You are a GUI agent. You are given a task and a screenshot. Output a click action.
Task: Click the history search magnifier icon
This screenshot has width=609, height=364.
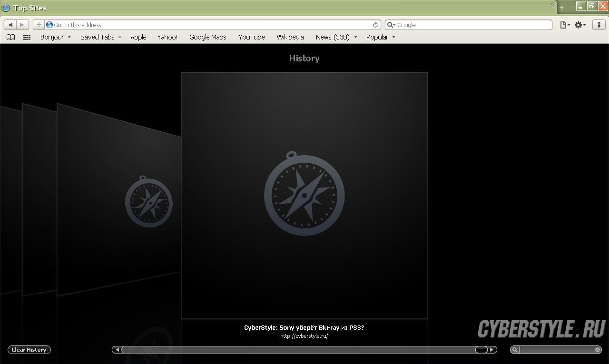pyautogui.click(x=515, y=350)
